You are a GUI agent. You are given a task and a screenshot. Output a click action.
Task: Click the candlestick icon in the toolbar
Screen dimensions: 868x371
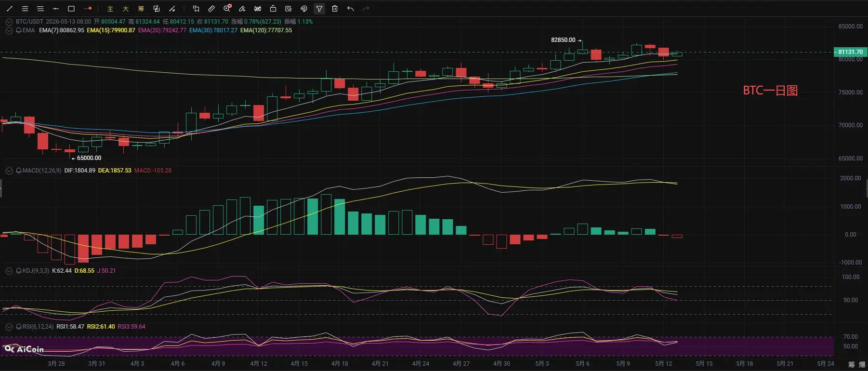(x=258, y=9)
